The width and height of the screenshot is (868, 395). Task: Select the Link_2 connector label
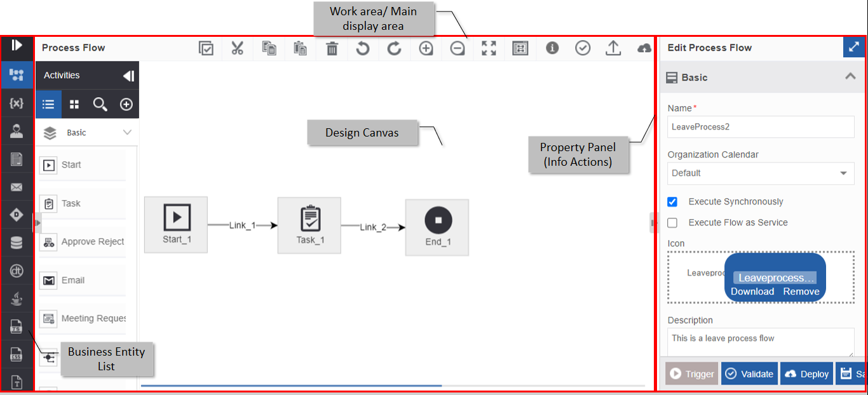point(373,227)
